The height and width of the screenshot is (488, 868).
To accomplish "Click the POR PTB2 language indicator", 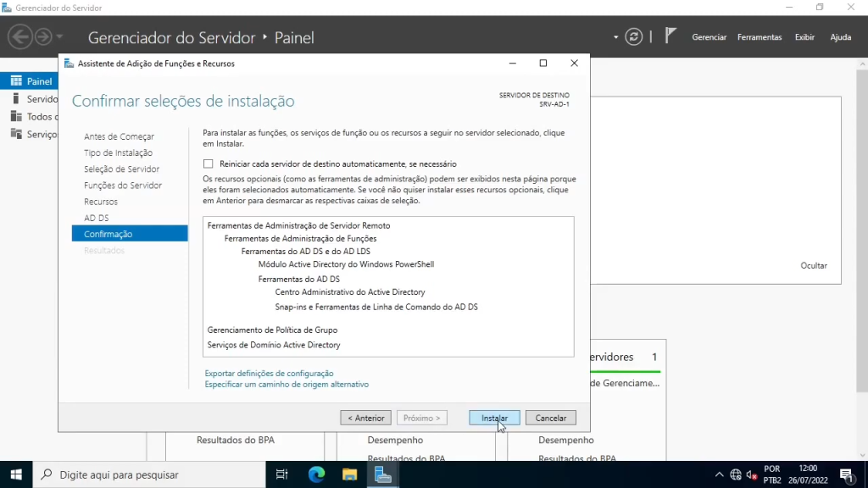I will pos(771,474).
